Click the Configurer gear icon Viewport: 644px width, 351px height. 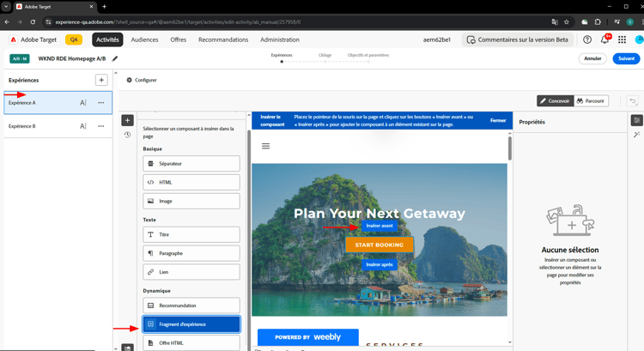pos(129,80)
